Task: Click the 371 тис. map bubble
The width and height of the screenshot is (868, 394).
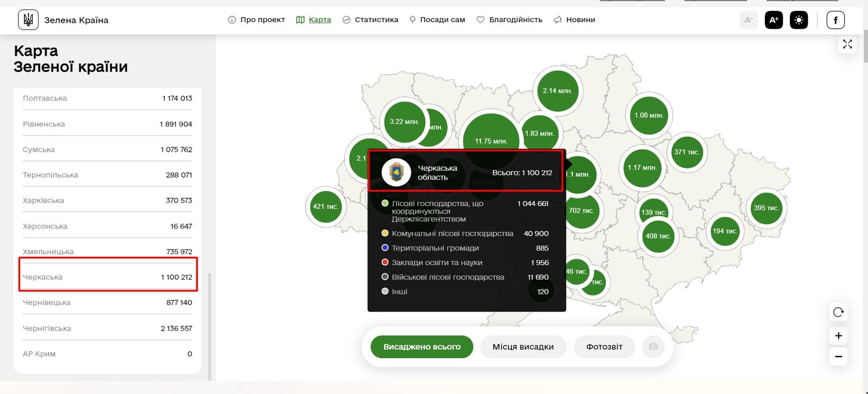Action: click(687, 152)
